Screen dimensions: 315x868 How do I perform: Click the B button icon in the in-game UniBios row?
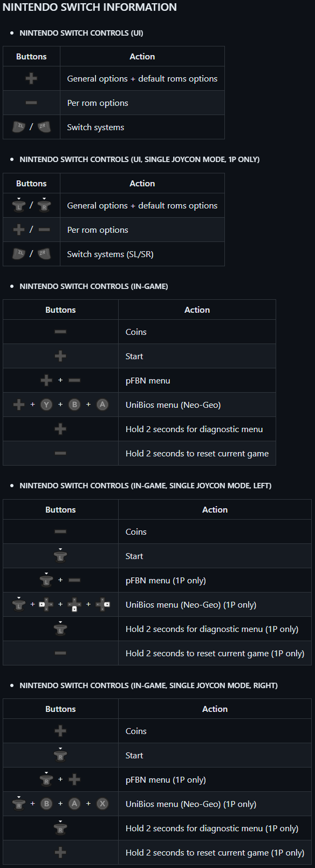point(74,405)
